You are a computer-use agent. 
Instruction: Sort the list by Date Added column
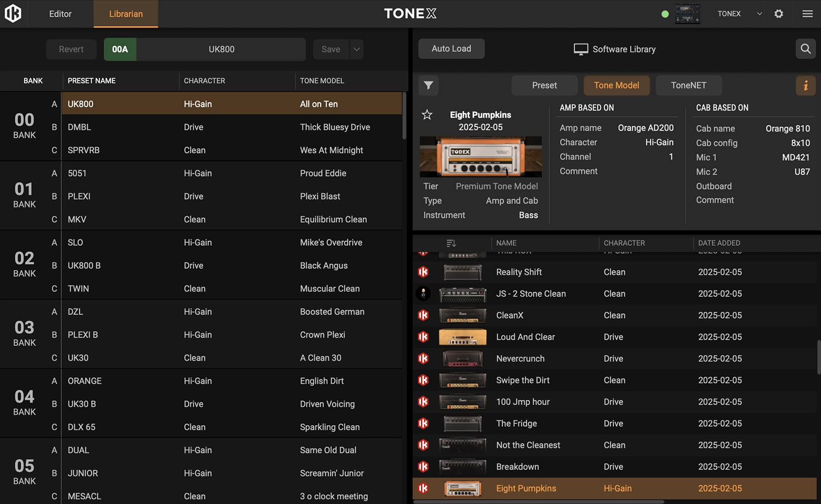click(x=720, y=243)
